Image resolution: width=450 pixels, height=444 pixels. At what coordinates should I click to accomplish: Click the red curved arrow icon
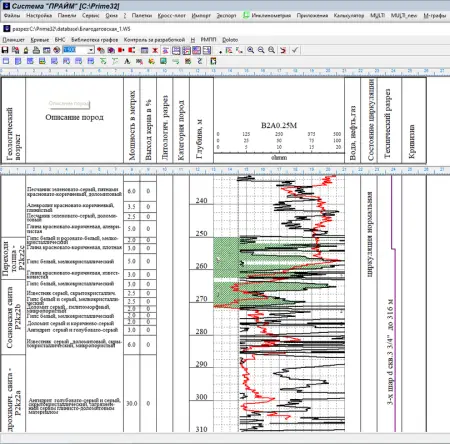point(283,50)
